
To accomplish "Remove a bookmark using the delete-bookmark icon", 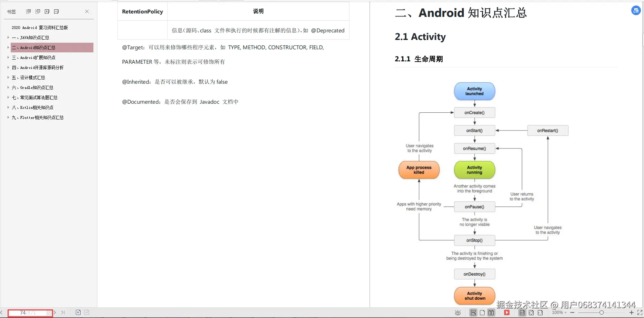I will pyautogui.click(x=56, y=11).
